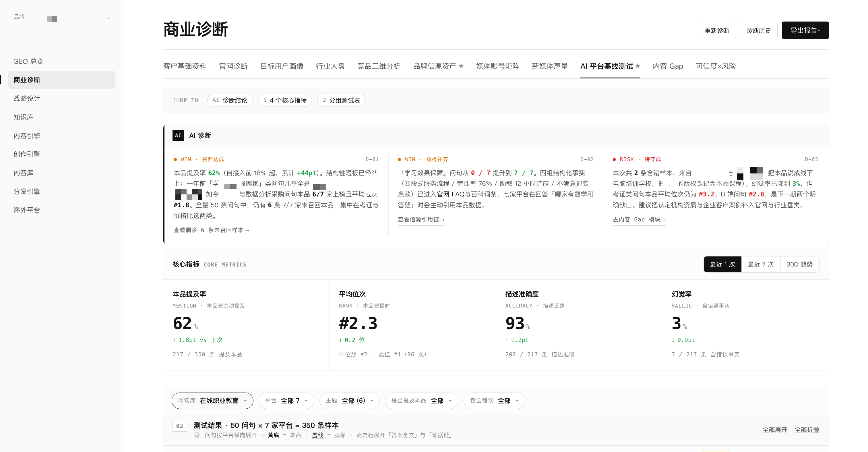
Task: Click the 62% 本品提及率 metric value
Action: [x=185, y=323]
